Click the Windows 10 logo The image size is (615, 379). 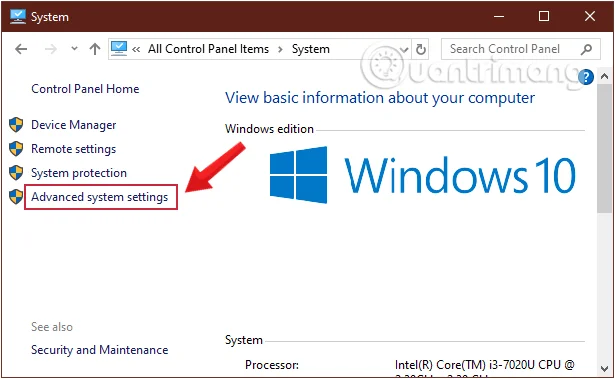click(422, 175)
